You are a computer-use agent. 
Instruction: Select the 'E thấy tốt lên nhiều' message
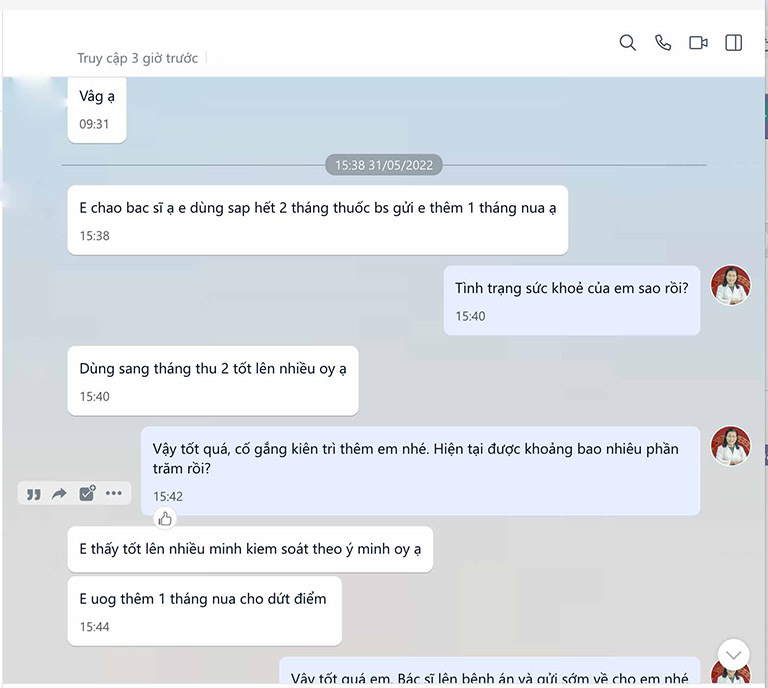coord(250,549)
